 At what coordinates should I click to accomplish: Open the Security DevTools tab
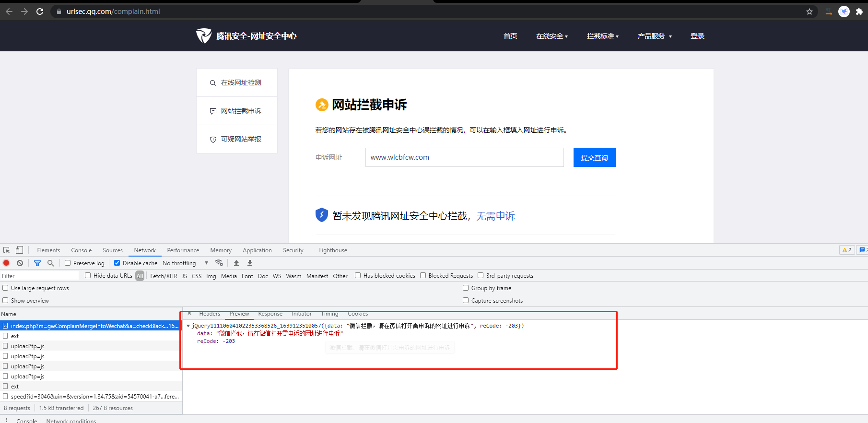293,250
